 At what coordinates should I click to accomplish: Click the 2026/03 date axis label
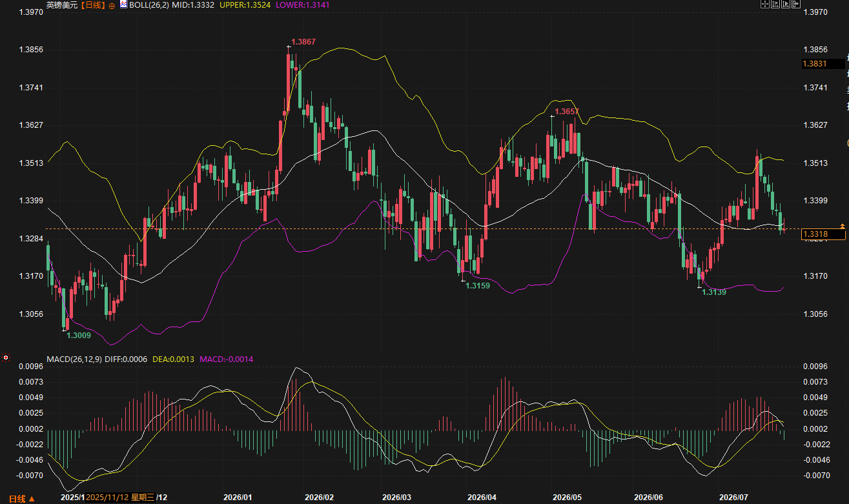coord(396,498)
